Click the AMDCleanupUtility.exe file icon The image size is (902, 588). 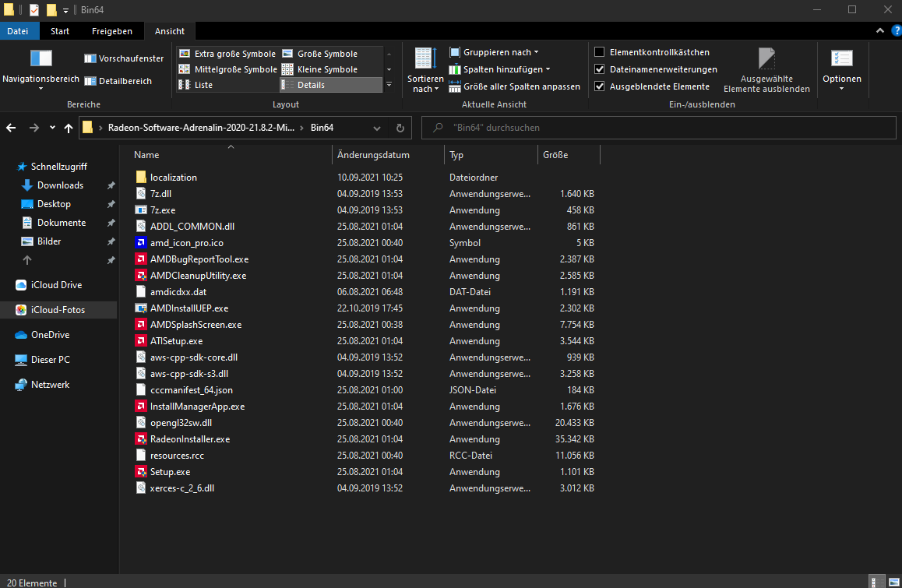coord(141,276)
